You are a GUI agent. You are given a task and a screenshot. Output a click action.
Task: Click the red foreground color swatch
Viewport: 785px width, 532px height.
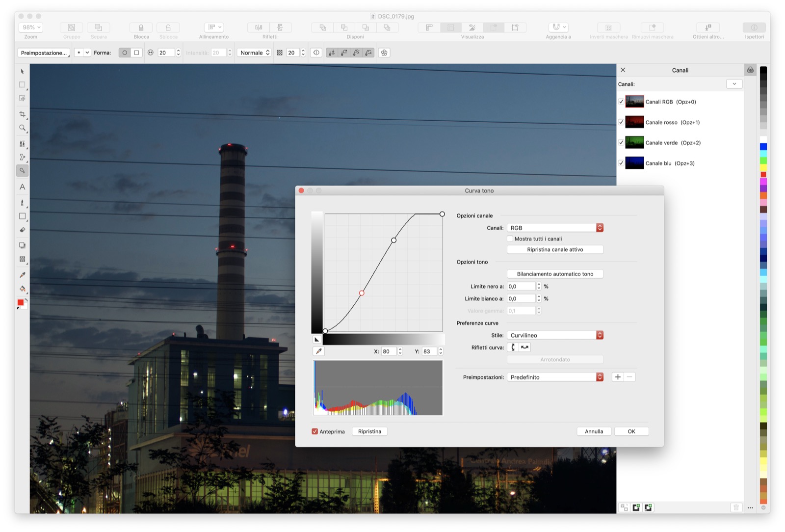coord(21,303)
